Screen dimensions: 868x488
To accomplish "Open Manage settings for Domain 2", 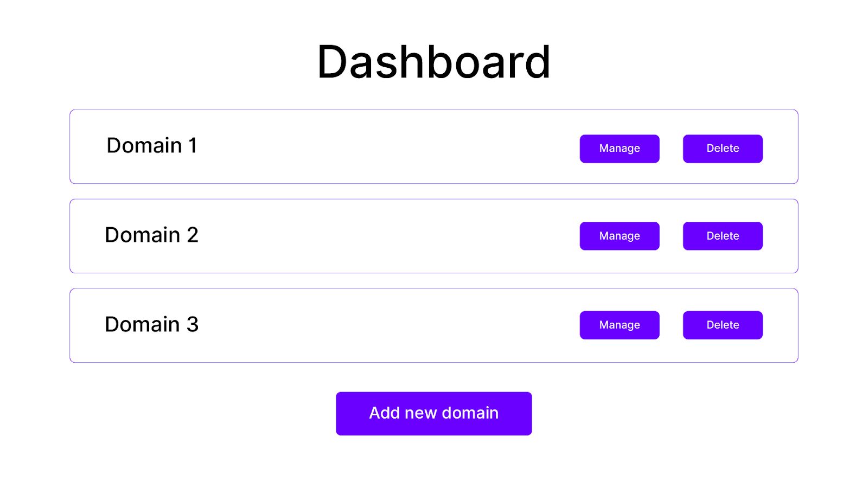I will [x=619, y=235].
